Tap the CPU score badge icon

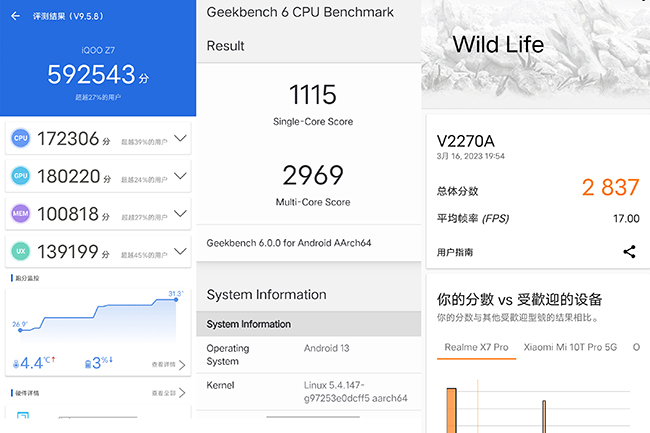[20, 138]
